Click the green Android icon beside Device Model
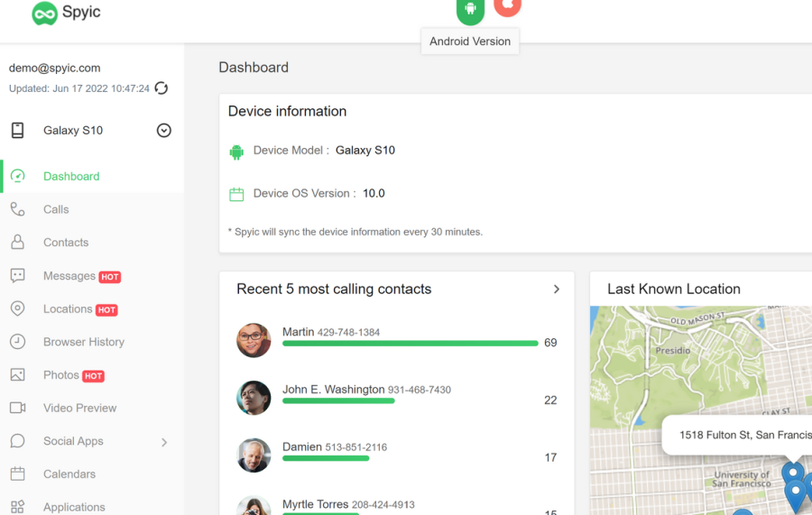 [236, 152]
